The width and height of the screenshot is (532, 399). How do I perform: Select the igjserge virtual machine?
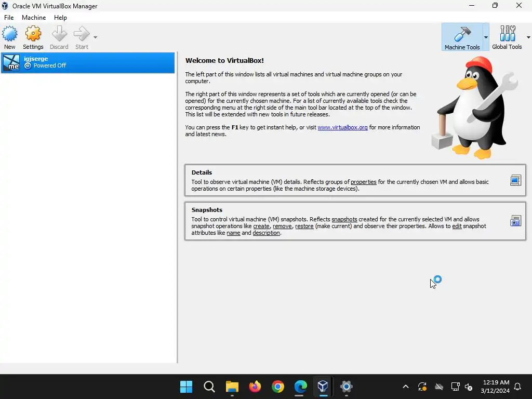[x=87, y=63]
